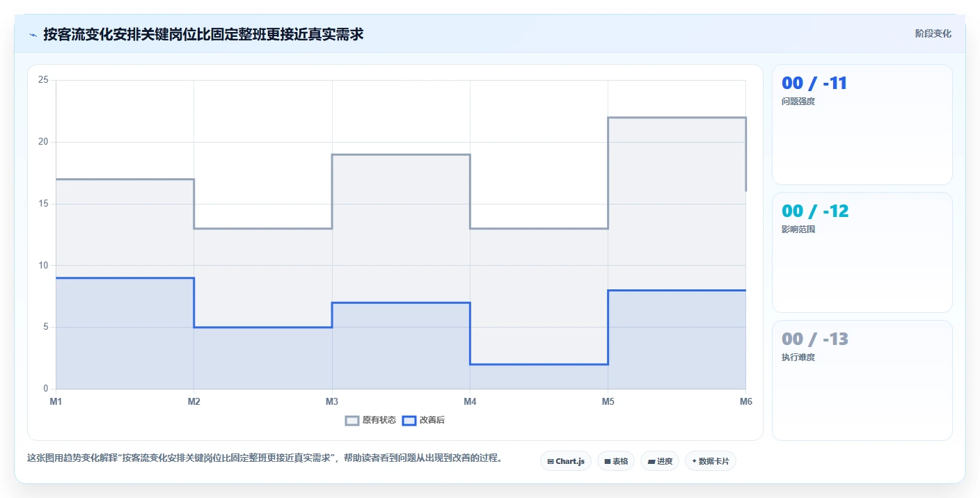Click the lightning icon beside the title
The image size is (980, 498).
point(33,35)
